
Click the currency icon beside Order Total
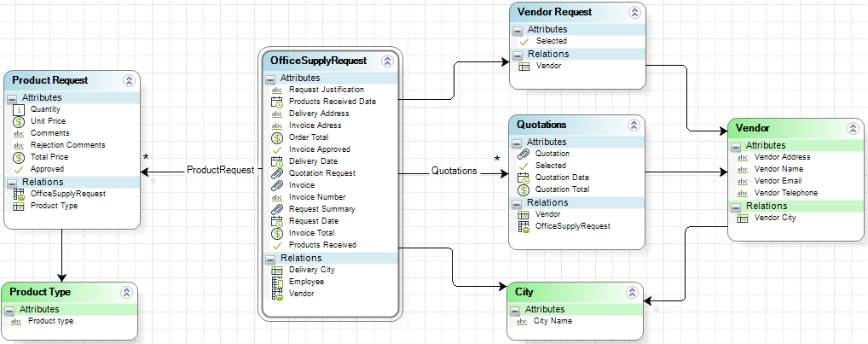[x=276, y=137]
